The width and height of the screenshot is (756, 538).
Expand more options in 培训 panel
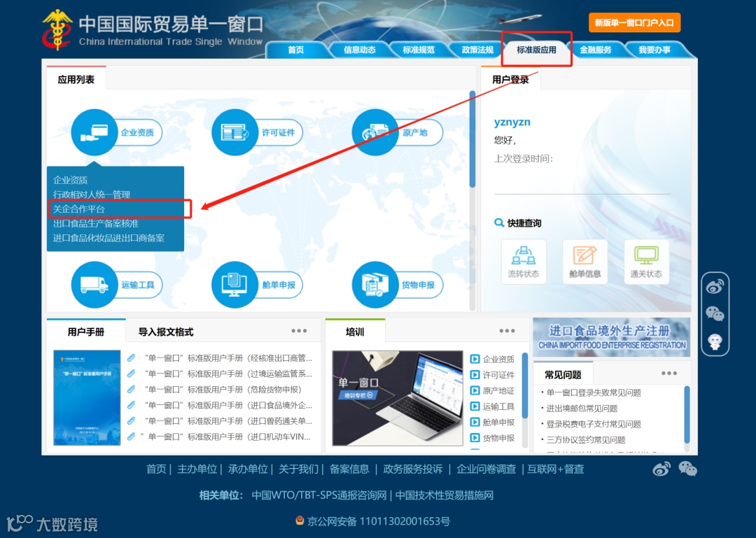(507, 331)
